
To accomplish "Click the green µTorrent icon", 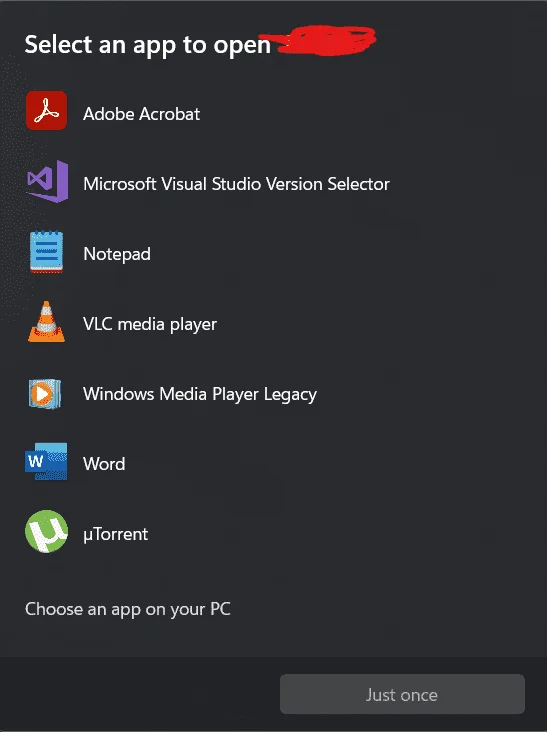I will (46, 532).
